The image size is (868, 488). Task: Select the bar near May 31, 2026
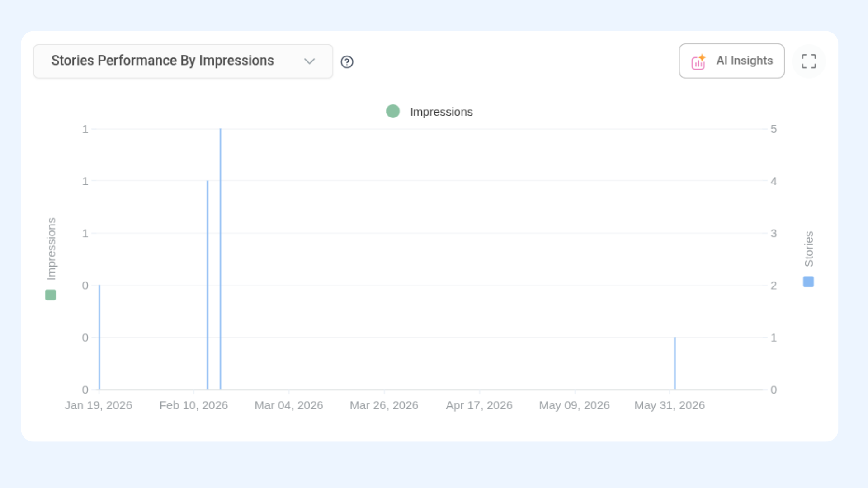[675, 363]
